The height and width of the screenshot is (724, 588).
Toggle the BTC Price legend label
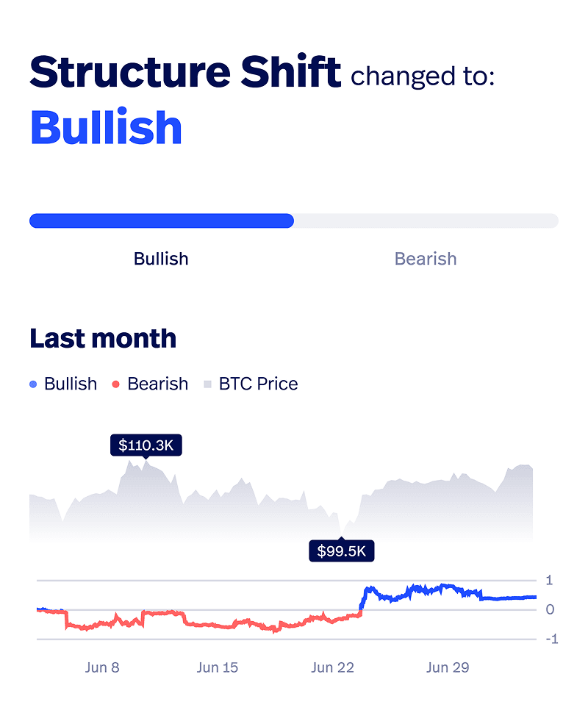[259, 384]
